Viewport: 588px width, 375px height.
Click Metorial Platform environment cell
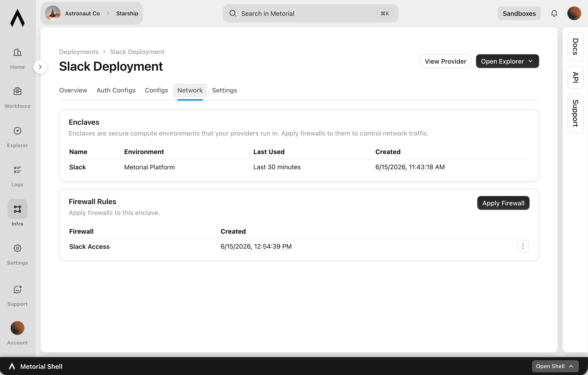[x=149, y=167]
